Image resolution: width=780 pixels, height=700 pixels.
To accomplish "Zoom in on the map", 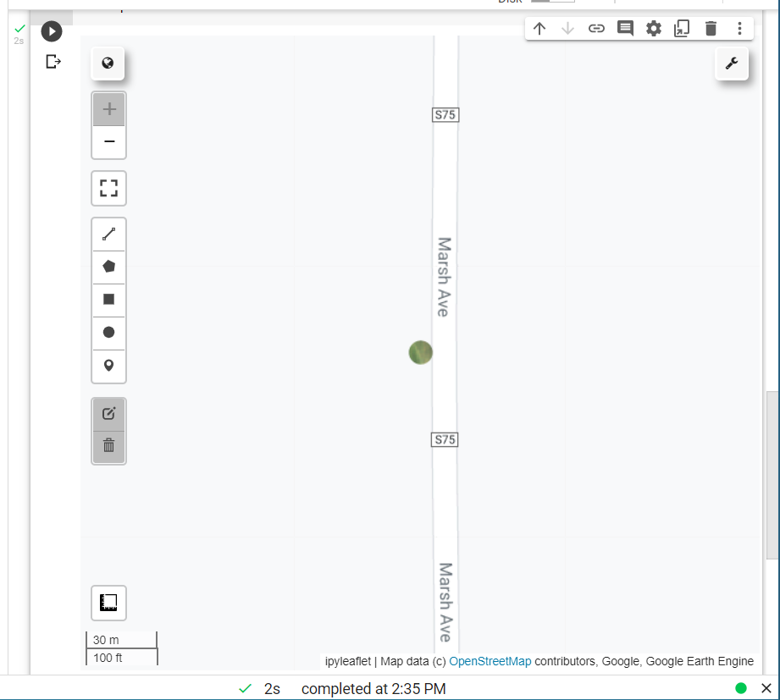I will 109,109.
